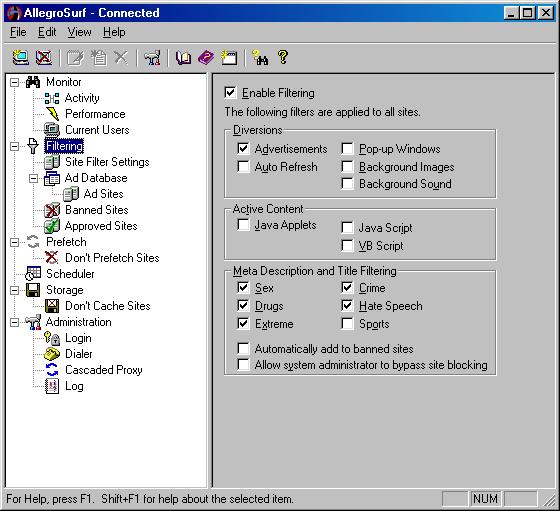Select the Prefetch tree item
Viewport: 560px width, 511px height.
pyautogui.click(x=66, y=242)
